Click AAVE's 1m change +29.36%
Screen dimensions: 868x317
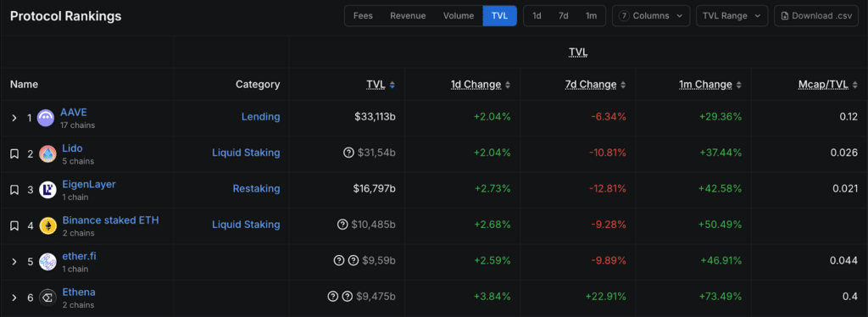tap(721, 117)
